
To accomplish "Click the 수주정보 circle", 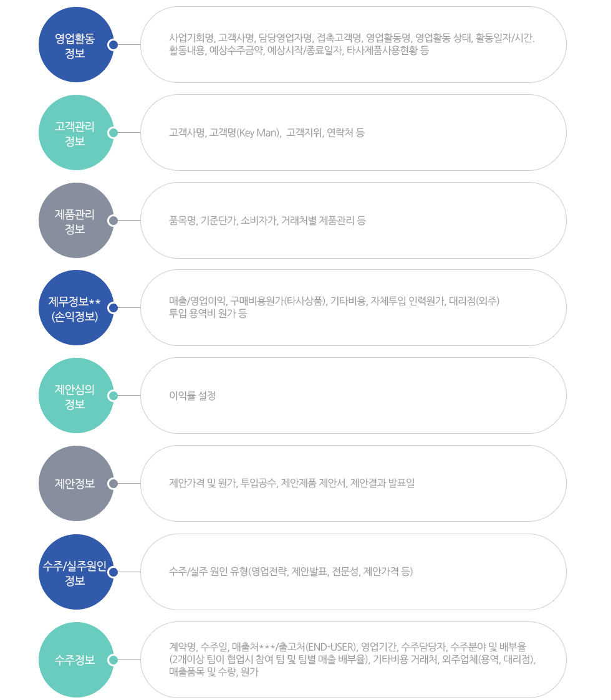I will click(x=75, y=659).
